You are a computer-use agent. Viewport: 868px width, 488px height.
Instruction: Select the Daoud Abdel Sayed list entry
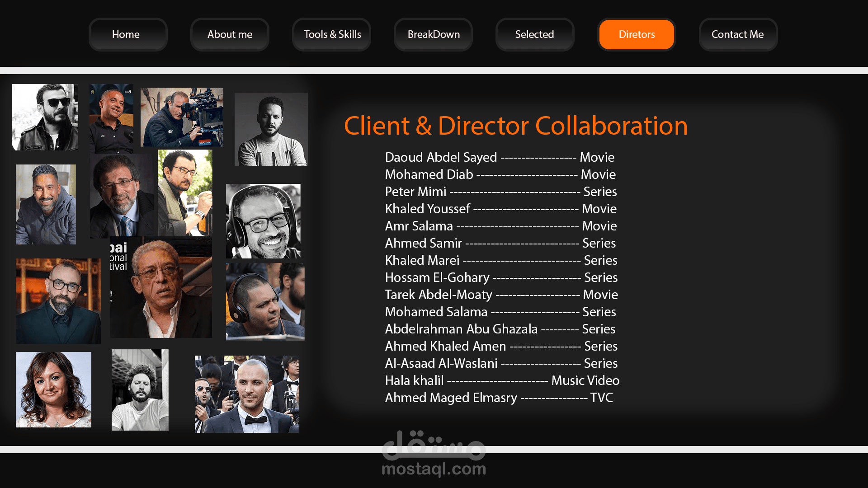point(499,157)
